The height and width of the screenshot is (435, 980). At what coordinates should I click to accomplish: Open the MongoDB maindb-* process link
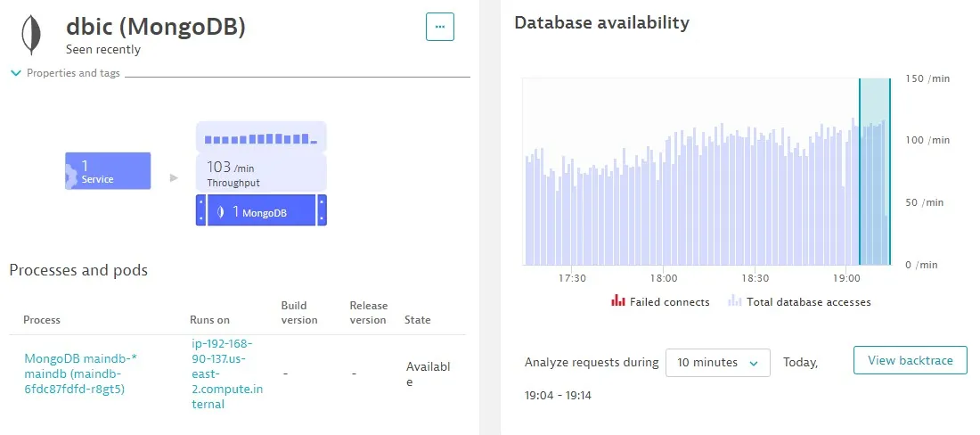coord(80,373)
